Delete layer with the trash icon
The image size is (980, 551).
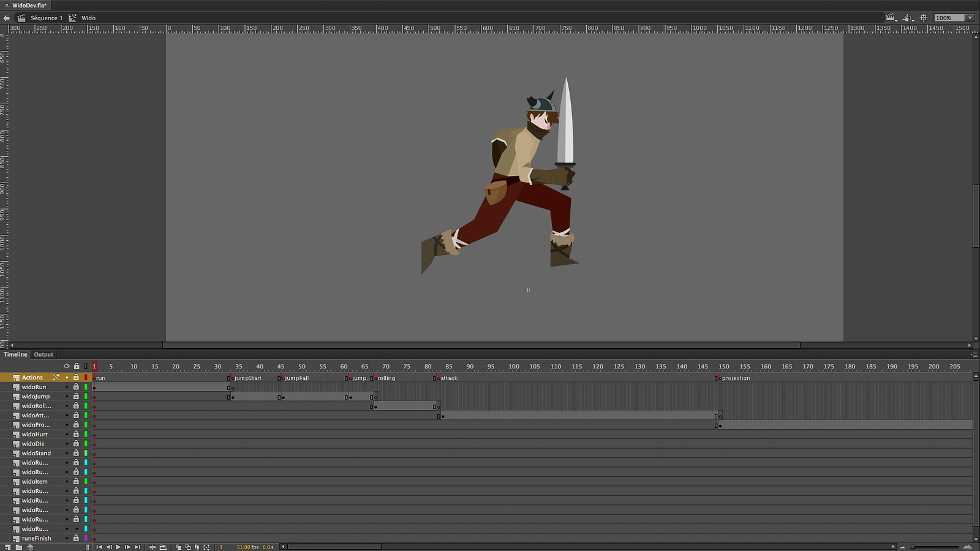tap(30, 547)
